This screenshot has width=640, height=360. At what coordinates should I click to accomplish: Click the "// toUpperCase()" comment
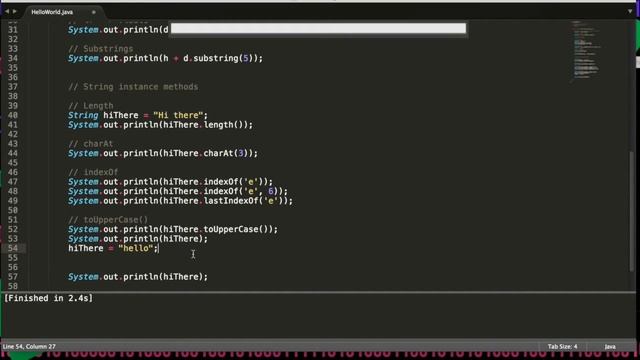[108, 220]
